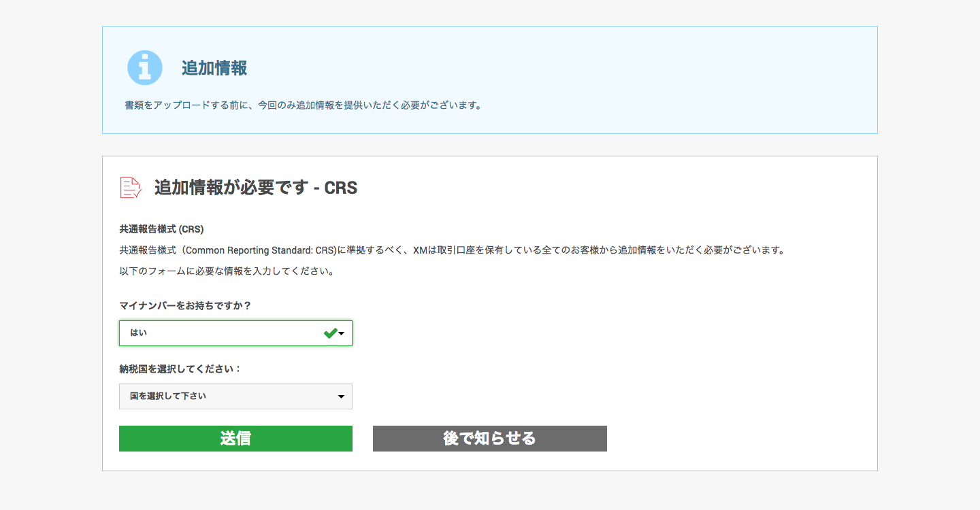This screenshot has height=510, width=980.
Task: Click the gray page background below the form
Action: 490,491
